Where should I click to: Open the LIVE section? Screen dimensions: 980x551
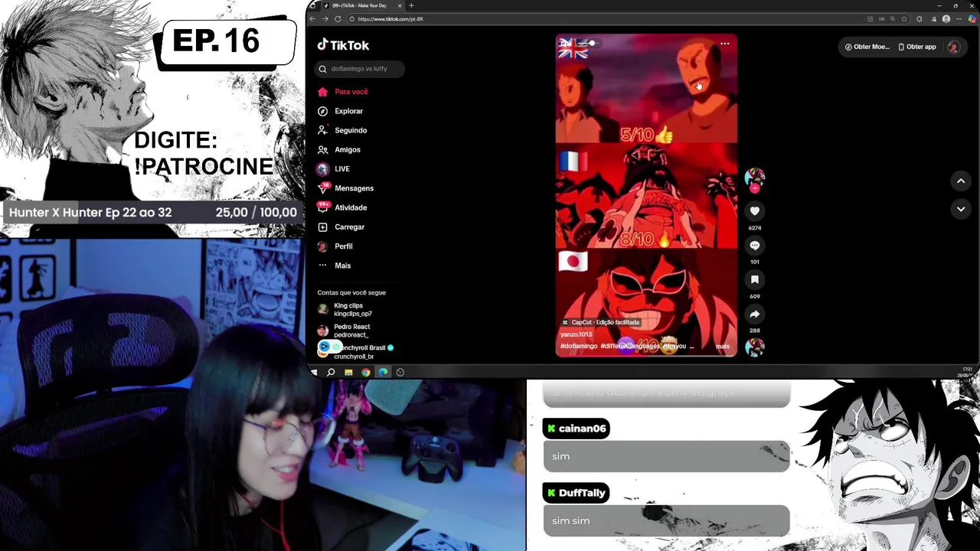[x=334, y=169]
